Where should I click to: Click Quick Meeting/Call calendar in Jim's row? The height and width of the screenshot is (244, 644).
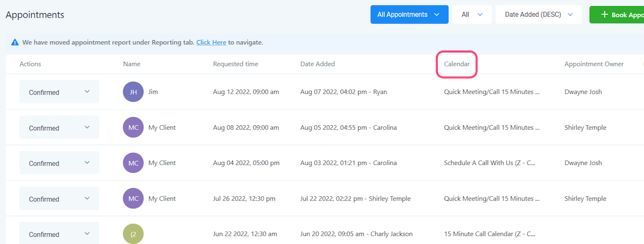point(492,92)
